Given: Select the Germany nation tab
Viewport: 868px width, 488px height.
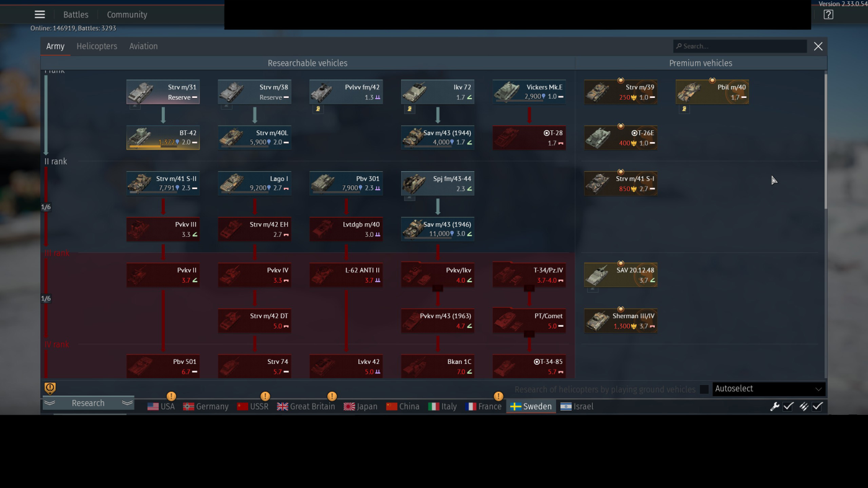Looking at the screenshot, I should [x=206, y=407].
